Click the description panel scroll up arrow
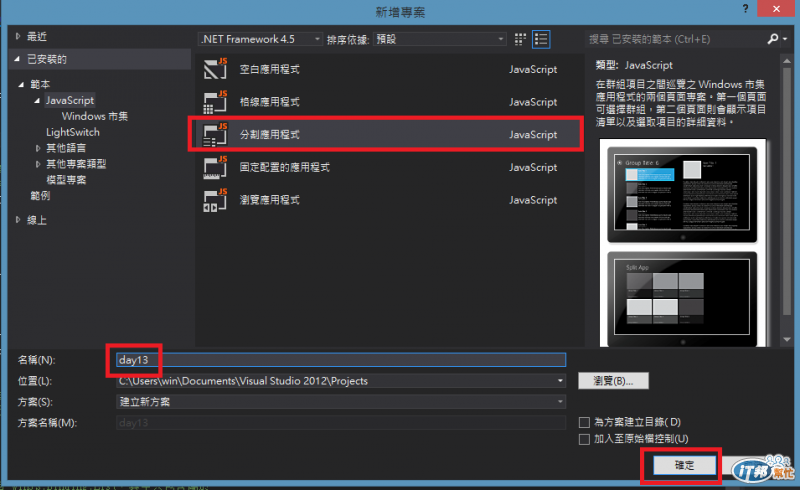Image resolution: width=800 pixels, height=490 pixels. 786,61
